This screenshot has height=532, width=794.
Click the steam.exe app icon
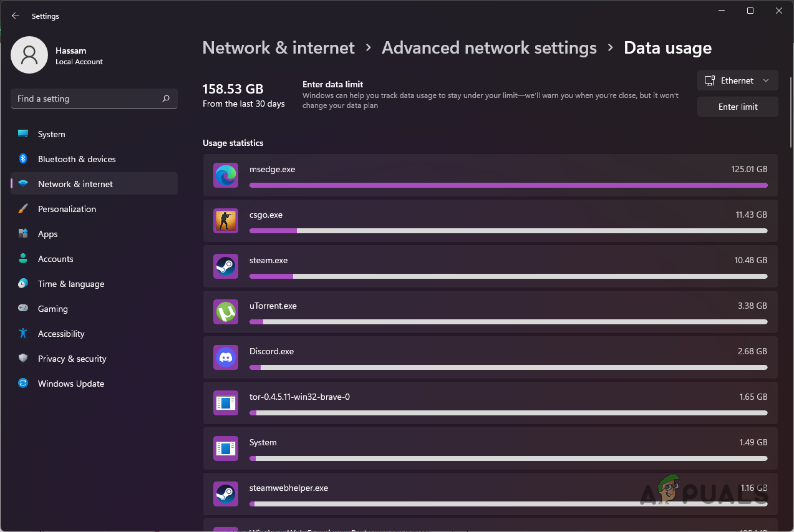click(x=225, y=266)
